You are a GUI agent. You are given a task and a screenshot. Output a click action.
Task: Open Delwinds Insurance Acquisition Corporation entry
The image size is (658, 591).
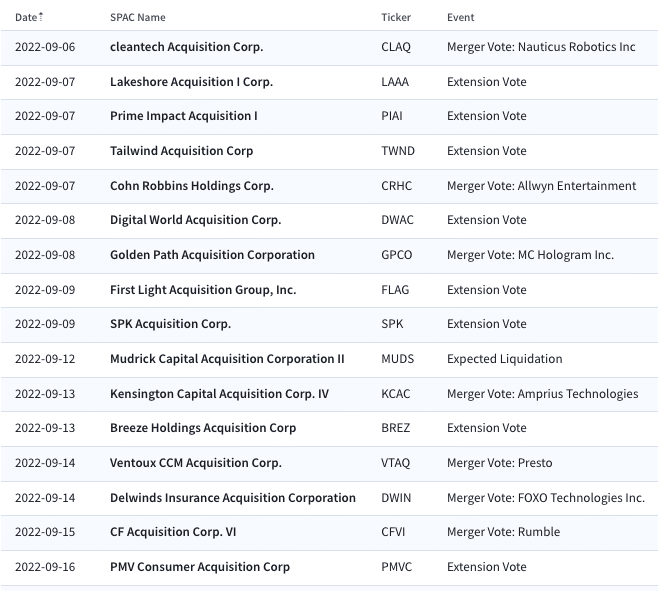click(x=233, y=498)
